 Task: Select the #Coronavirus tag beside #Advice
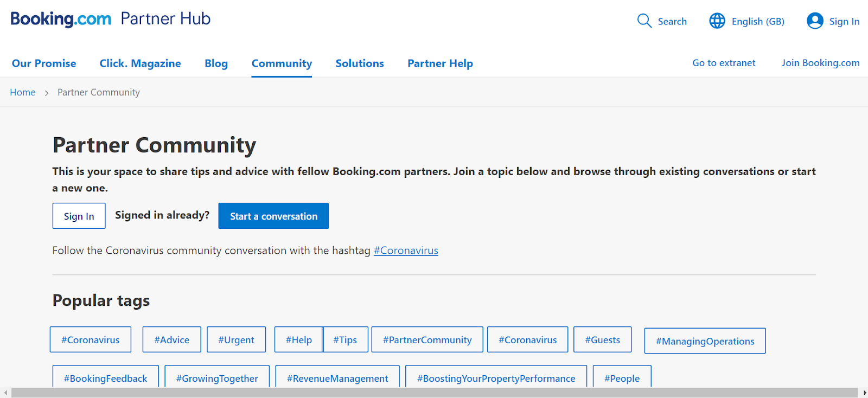click(x=91, y=339)
